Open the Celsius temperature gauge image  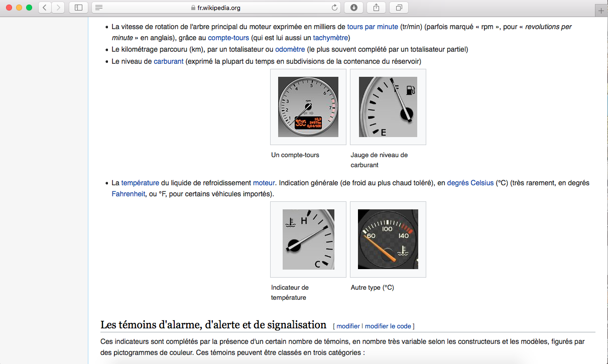point(388,239)
